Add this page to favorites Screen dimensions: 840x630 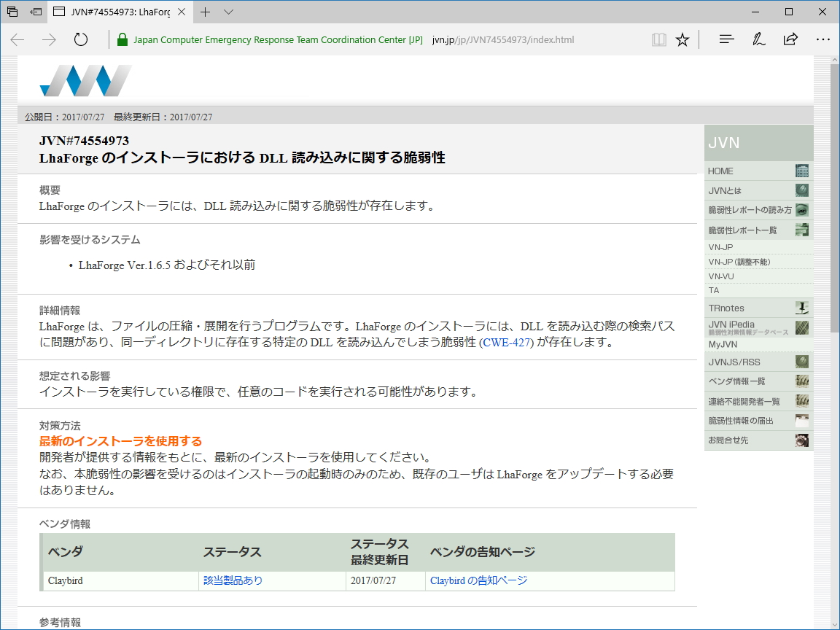pyautogui.click(x=682, y=39)
